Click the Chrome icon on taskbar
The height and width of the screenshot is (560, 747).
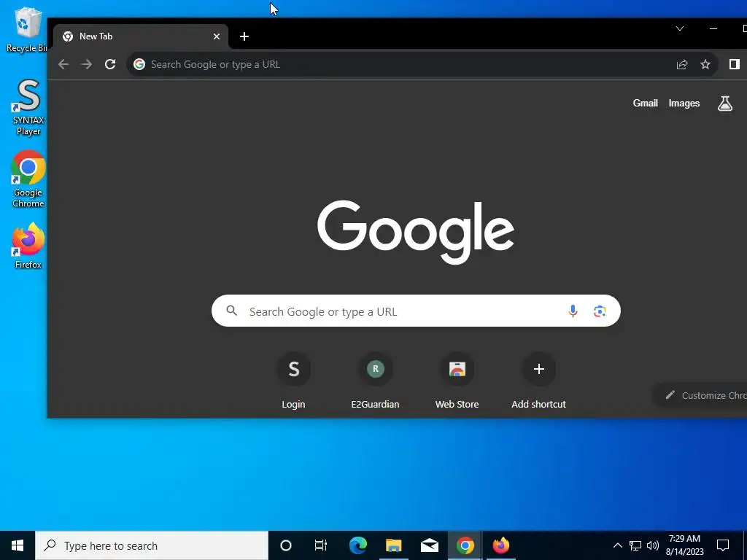pyautogui.click(x=465, y=545)
